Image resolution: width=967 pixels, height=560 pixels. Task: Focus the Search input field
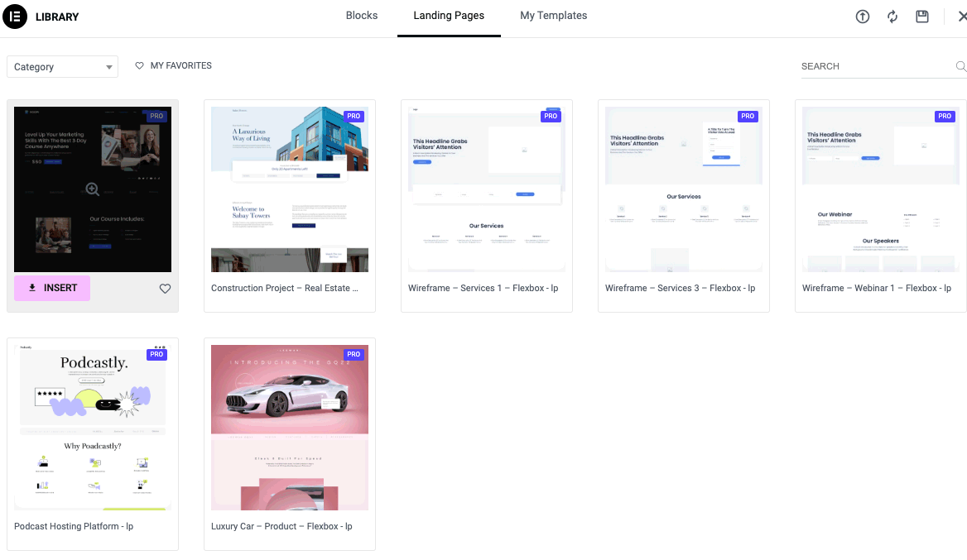[876, 66]
